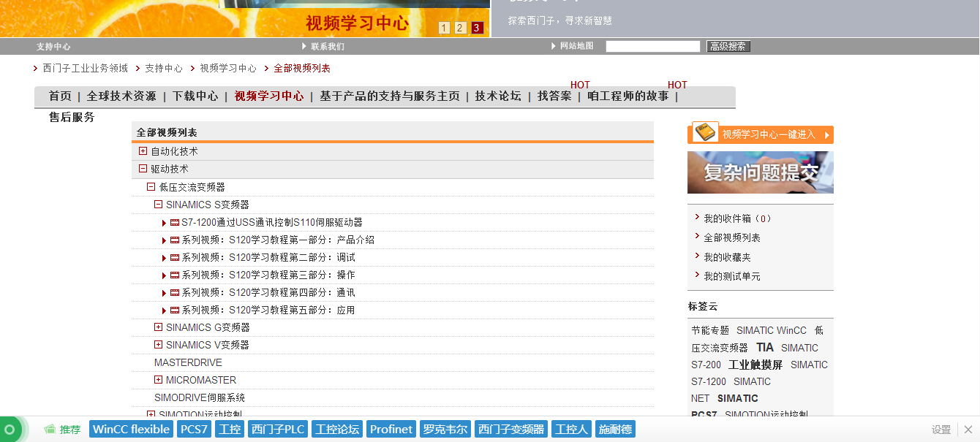
Task: Select MASTERDRIVE tree item
Action: tap(188, 362)
